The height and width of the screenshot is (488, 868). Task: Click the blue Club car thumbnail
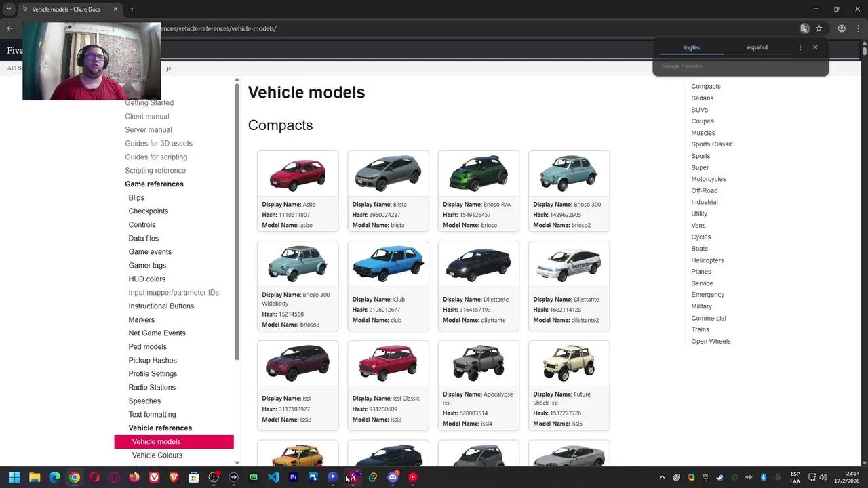coord(388,263)
